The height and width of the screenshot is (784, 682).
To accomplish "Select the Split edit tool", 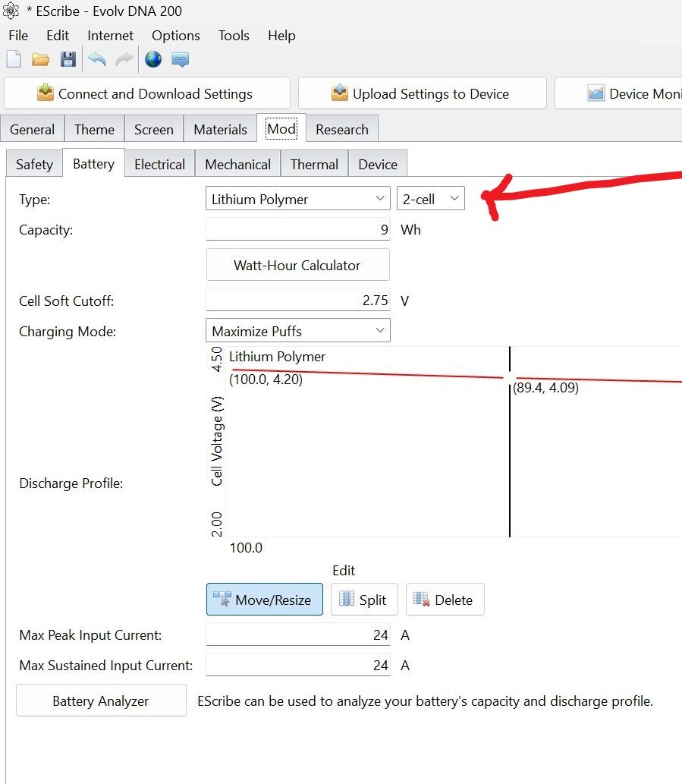I will click(x=363, y=600).
